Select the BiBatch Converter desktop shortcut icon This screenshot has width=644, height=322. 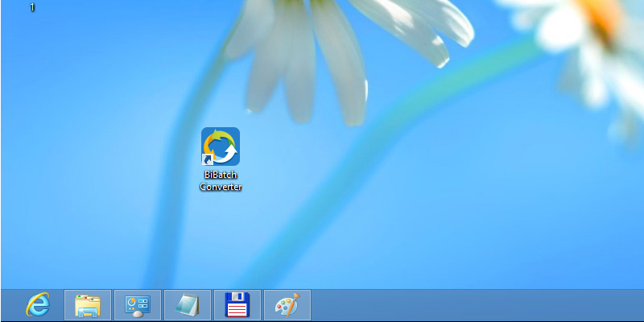pyautogui.click(x=220, y=147)
